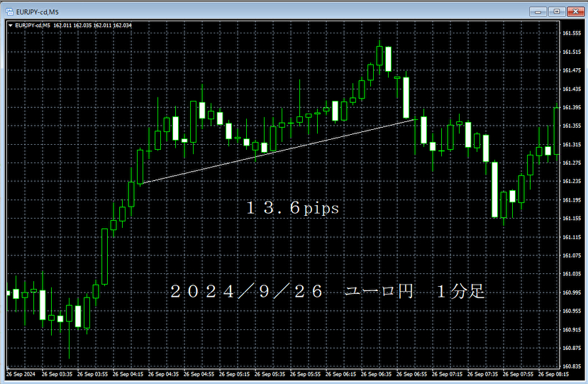Click the '26 Sep 07:15' time label
This screenshot has width=588, height=384.
point(447,374)
